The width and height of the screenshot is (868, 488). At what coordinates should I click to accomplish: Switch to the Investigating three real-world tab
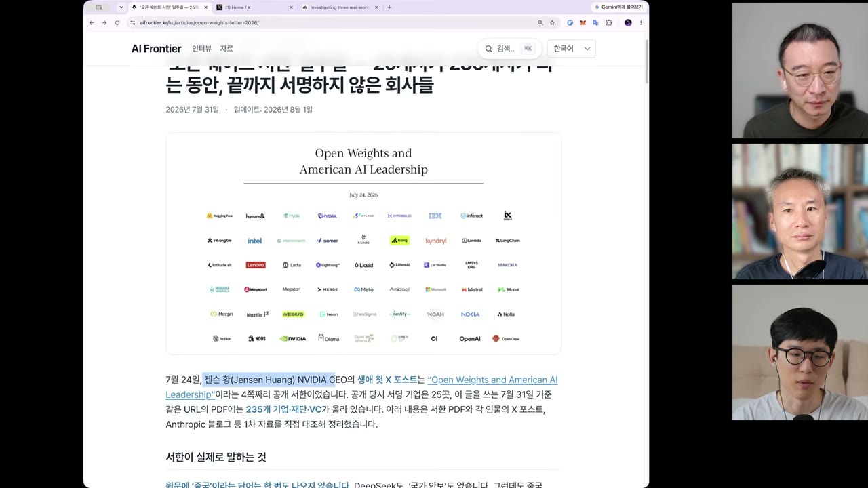(340, 7)
